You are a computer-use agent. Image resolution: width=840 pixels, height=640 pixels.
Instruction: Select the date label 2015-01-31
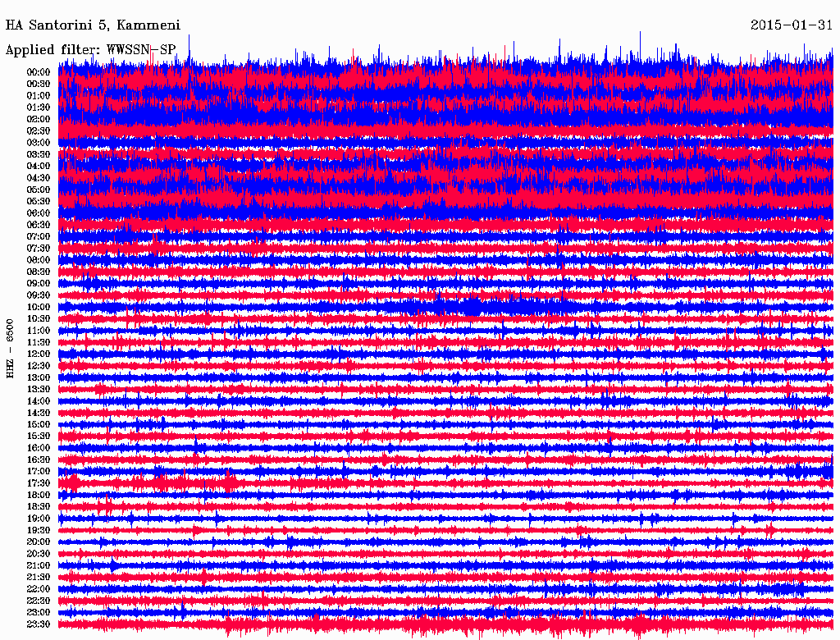(792, 25)
